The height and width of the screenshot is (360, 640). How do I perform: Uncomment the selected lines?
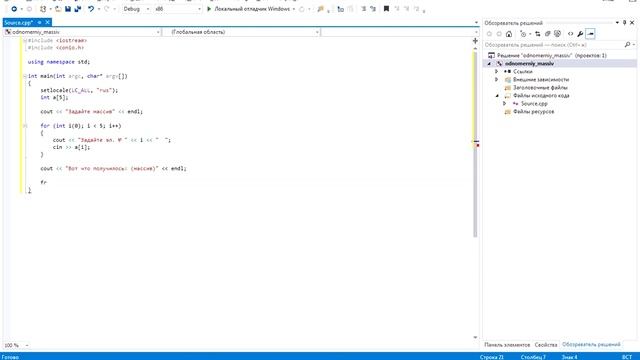pyautogui.click(x=373, y=9)
